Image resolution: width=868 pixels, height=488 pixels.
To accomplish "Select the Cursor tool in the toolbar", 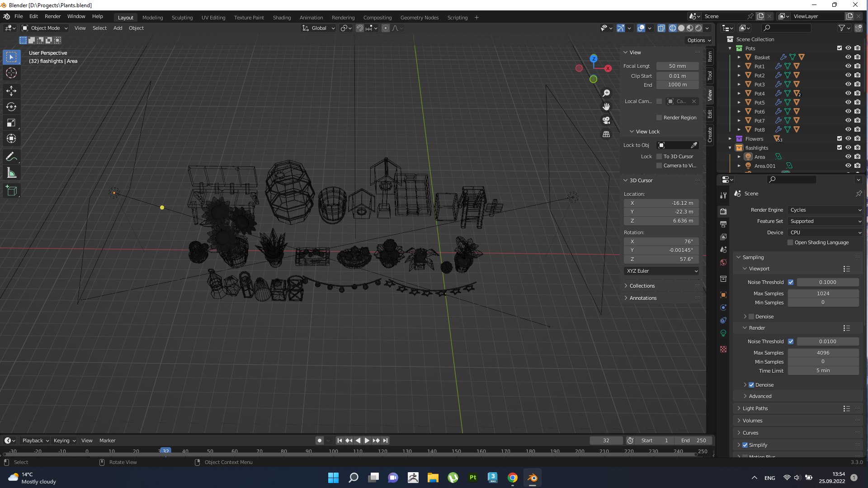I will pyautogui.click(x=11, y=73).
